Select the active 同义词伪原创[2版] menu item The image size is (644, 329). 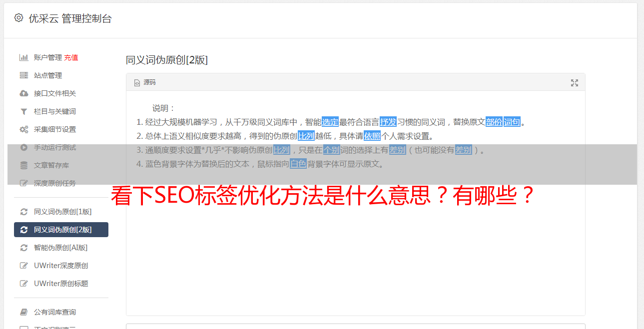(x=61, y=230)
